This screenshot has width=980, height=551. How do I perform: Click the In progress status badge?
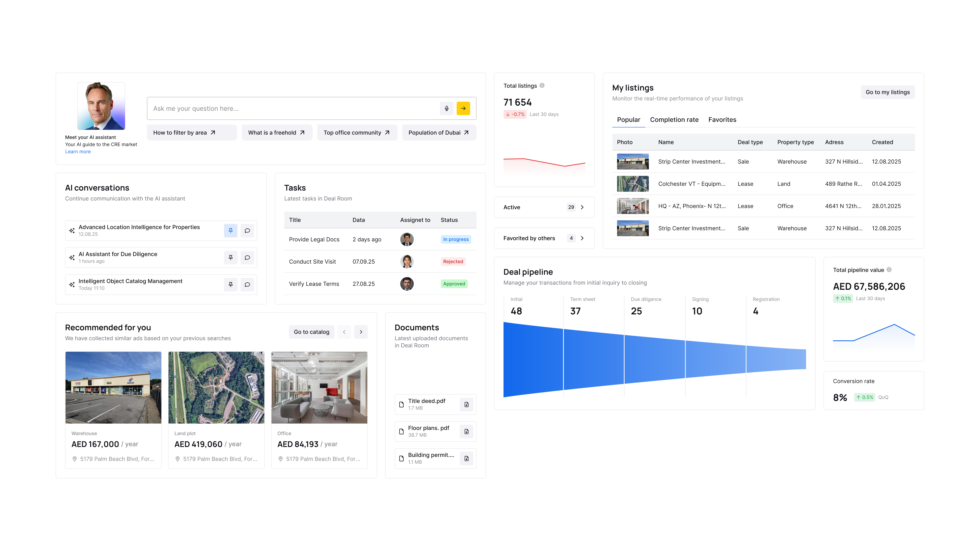[x=456, y=239]
